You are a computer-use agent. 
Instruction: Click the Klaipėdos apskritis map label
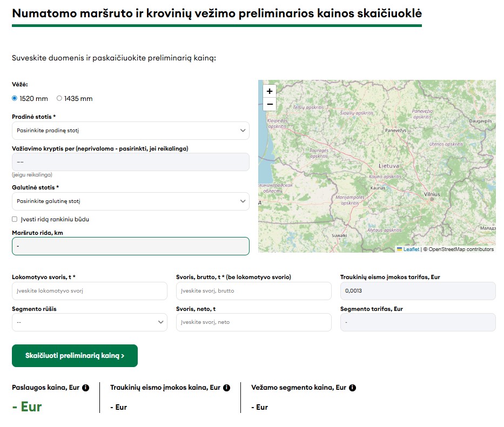click(278, 124)
